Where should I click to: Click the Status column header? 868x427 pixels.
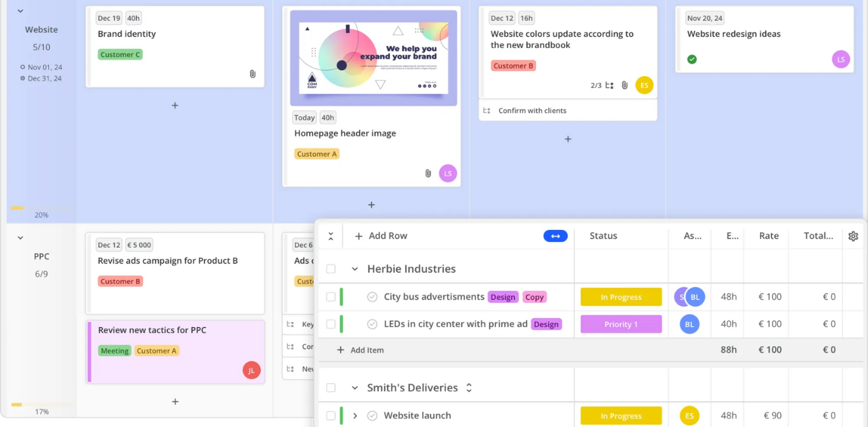[603, 236]
